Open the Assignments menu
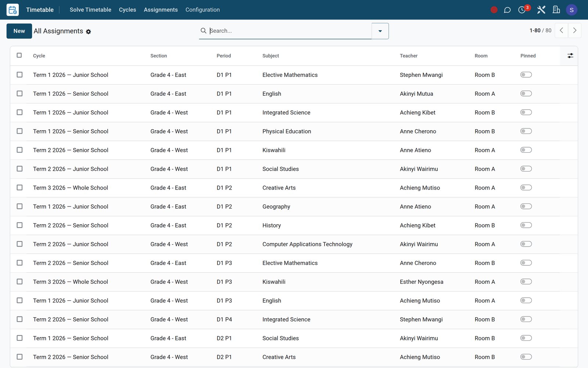Image resolution: width=588 pixels, height=368 pixels. click(x=161, y=10)
